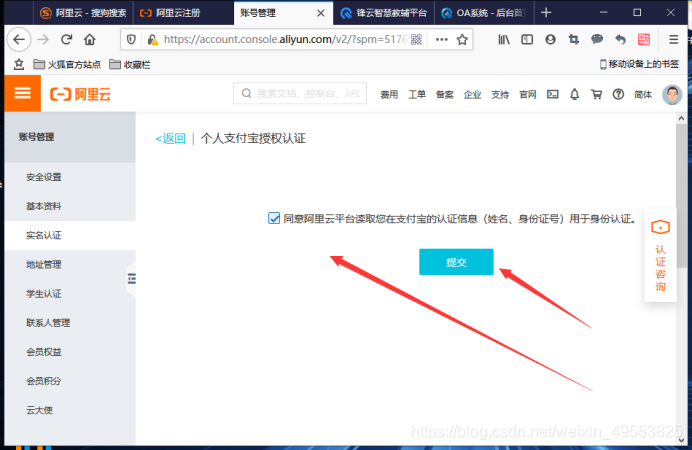Select 云大使 in the sidebar
Viewport: 692px width, 450px height.
click(71, 410)
